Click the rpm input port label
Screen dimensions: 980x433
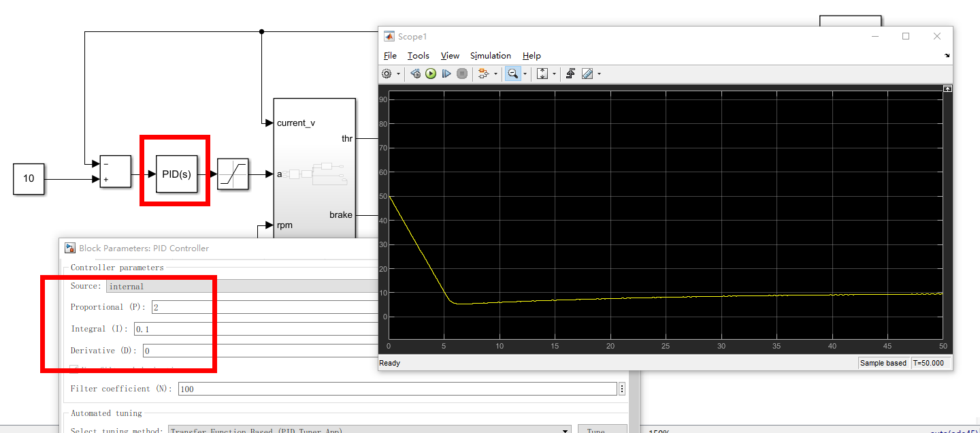284,225
